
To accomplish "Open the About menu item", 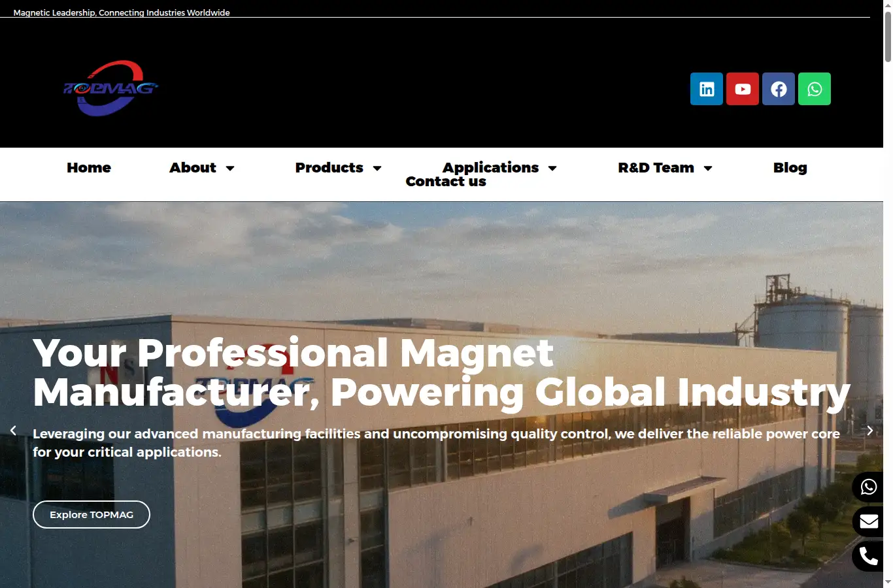I will coord(193,168).
